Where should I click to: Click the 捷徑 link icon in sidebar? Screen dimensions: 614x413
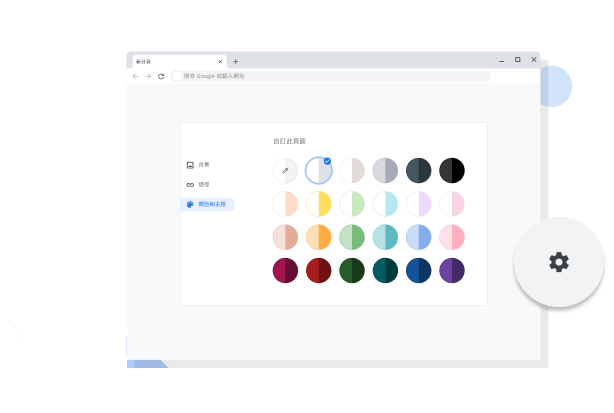(x=190, y=184)
